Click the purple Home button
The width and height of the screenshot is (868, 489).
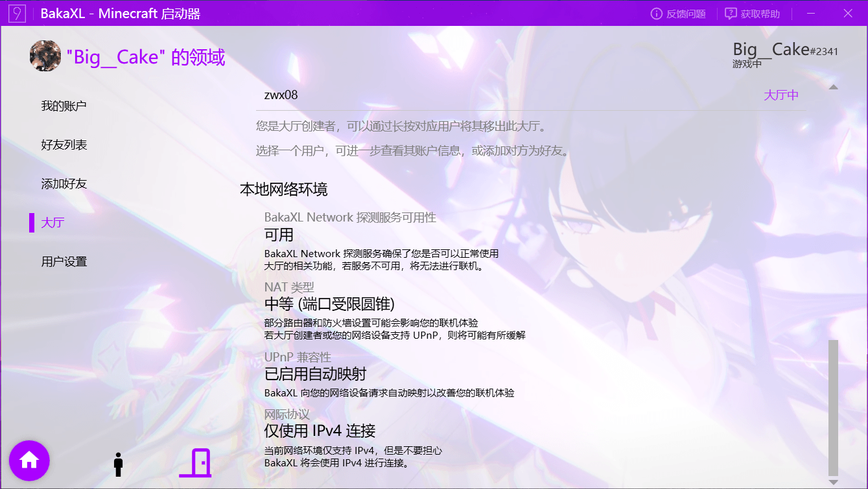(x=29, y=461)
